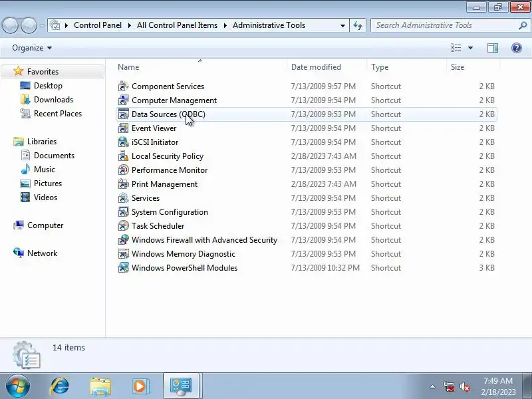Click the search magnifier icon

[523, 25]
